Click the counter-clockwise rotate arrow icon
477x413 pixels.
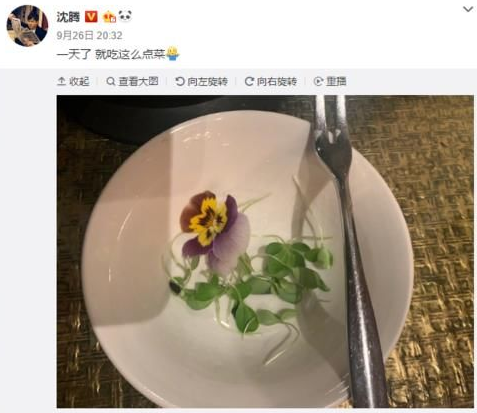coord(180,81)
